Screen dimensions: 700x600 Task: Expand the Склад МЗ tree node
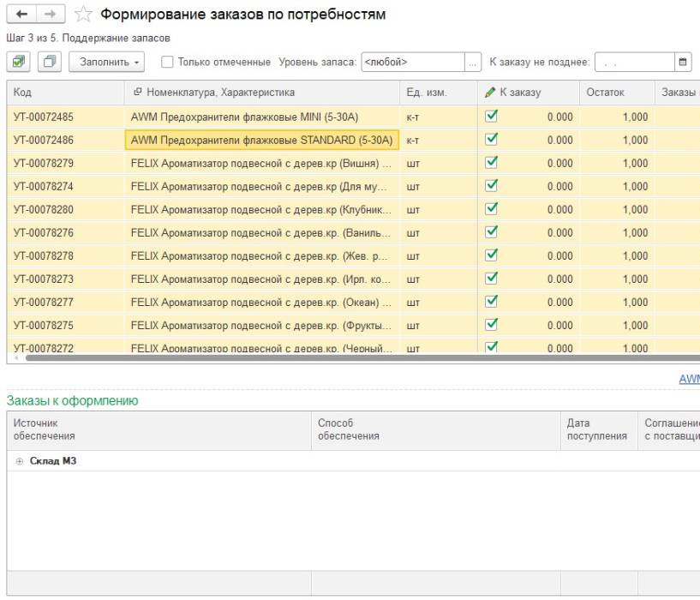(x=19, y=461)
